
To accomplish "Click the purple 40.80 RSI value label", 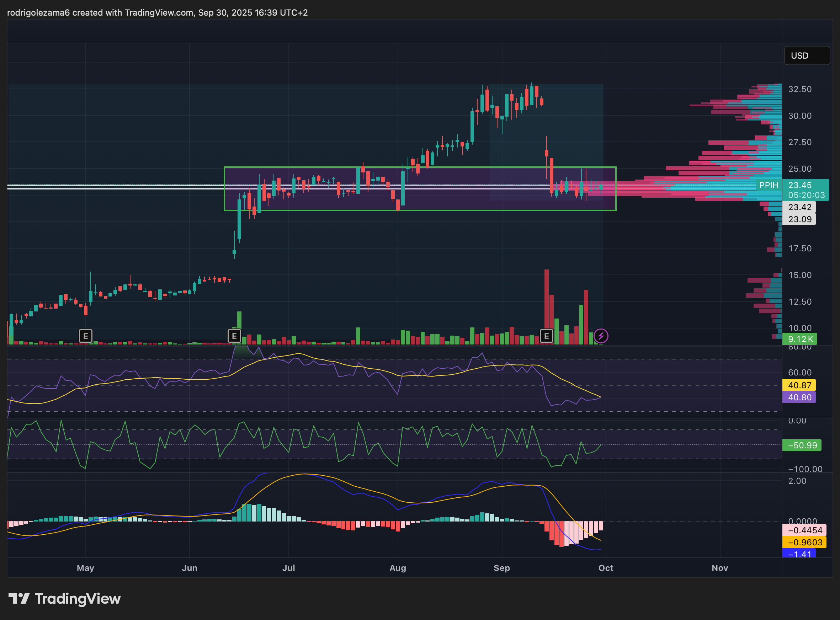I will click(799, 397).
